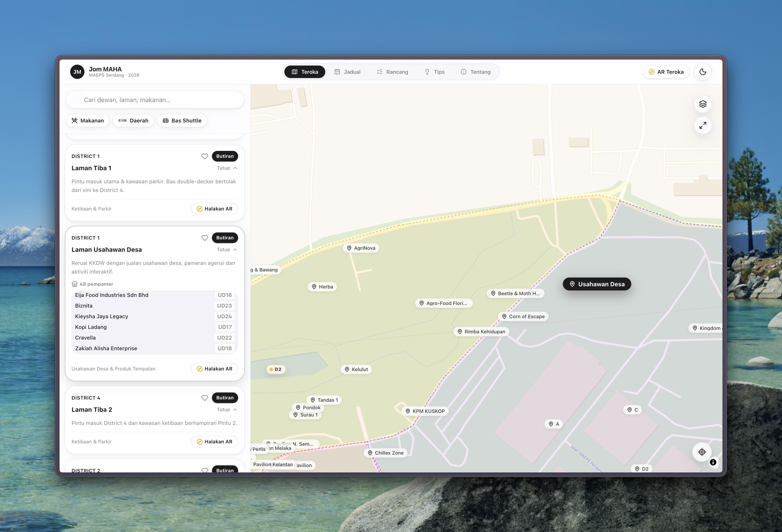
Task: Locate my position on map
Action: (x=702, y=452)
